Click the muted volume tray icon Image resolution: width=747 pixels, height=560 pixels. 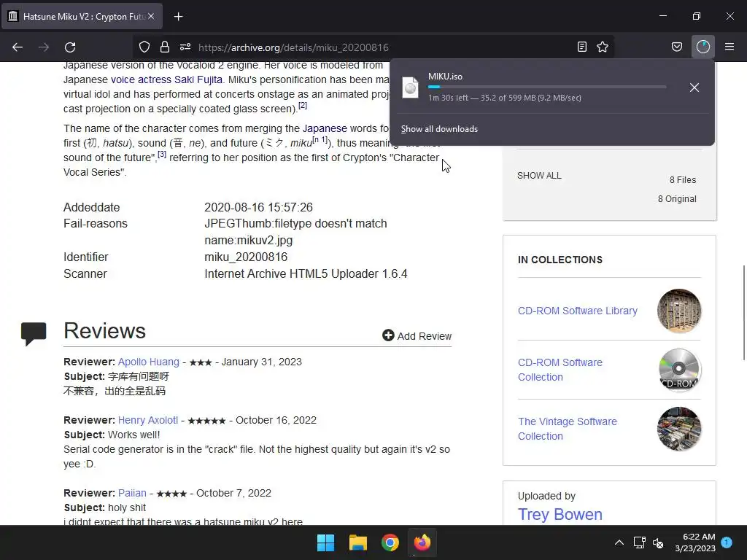(658, 542)
